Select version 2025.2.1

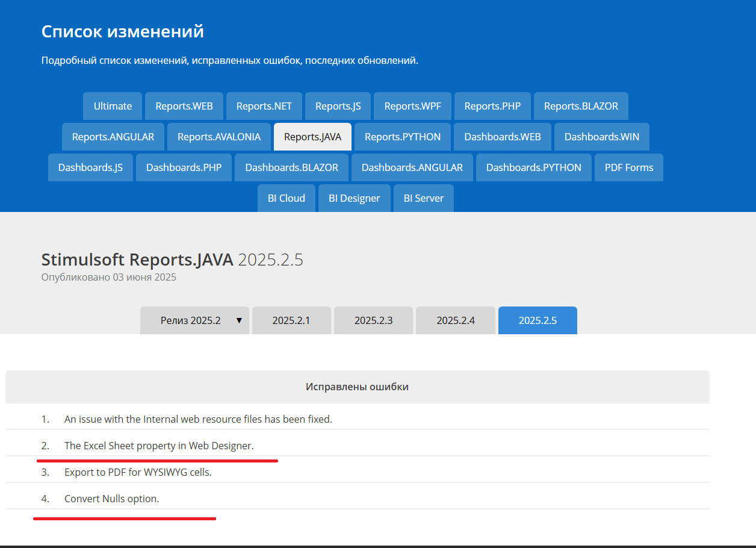pyautogui.click(x=291, y=320)
